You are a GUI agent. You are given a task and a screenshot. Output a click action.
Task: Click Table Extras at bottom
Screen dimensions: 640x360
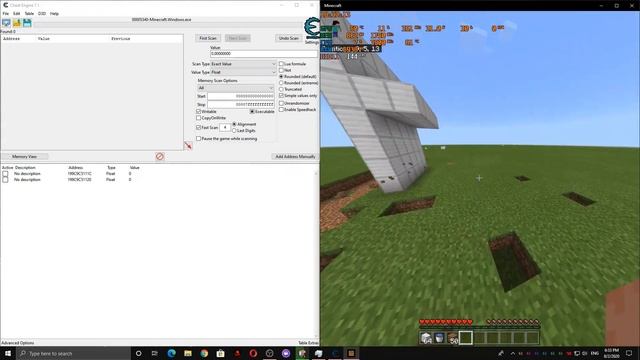pos(308,343)
